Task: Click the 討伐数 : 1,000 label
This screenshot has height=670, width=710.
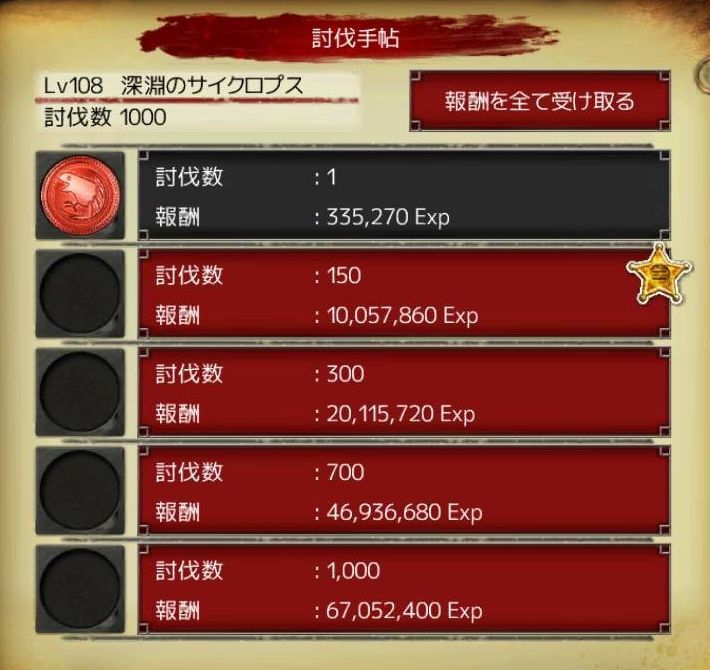Action: [x=268, y=570]
